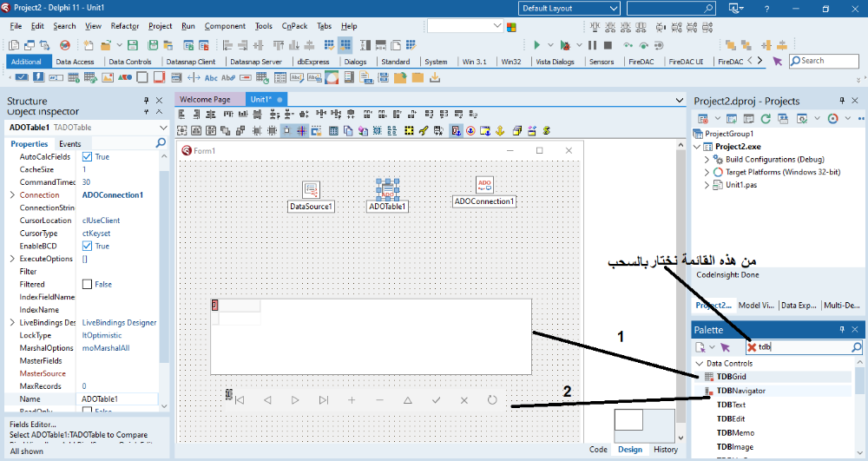The width and height of the screenshot is (868, 461).
Task: Click the navigator Insert plus button
Action: point(352,399)
